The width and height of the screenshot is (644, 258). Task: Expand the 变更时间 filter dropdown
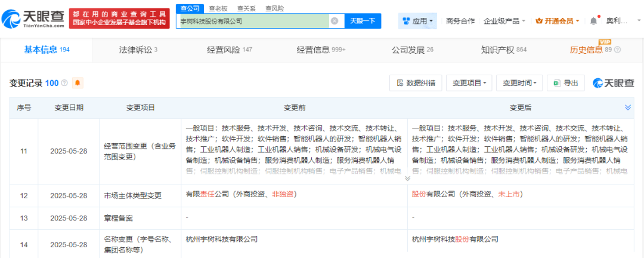tap(519, 83)
